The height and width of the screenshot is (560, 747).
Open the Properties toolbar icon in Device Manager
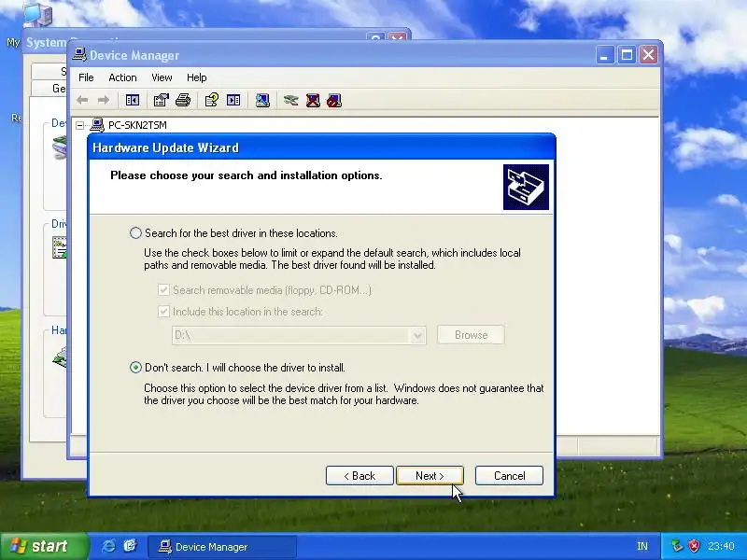(x=161, y=100)
